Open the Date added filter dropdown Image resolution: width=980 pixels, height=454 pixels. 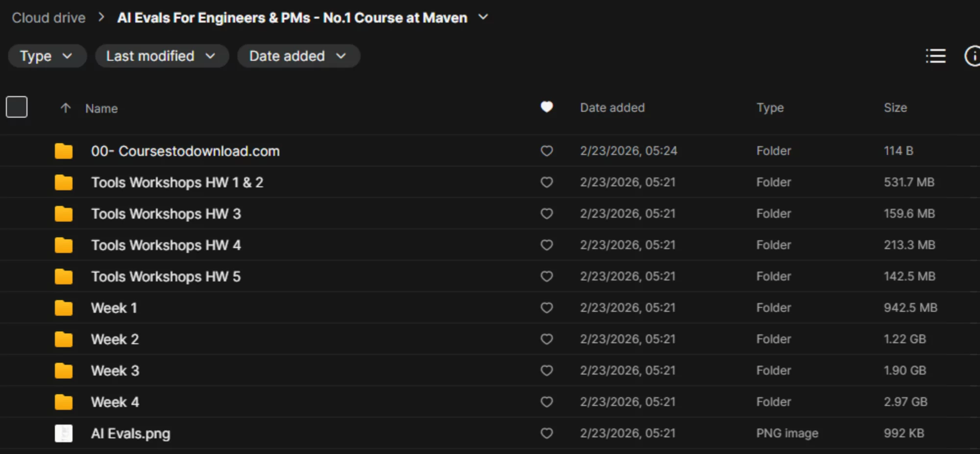tap(298, 56)
